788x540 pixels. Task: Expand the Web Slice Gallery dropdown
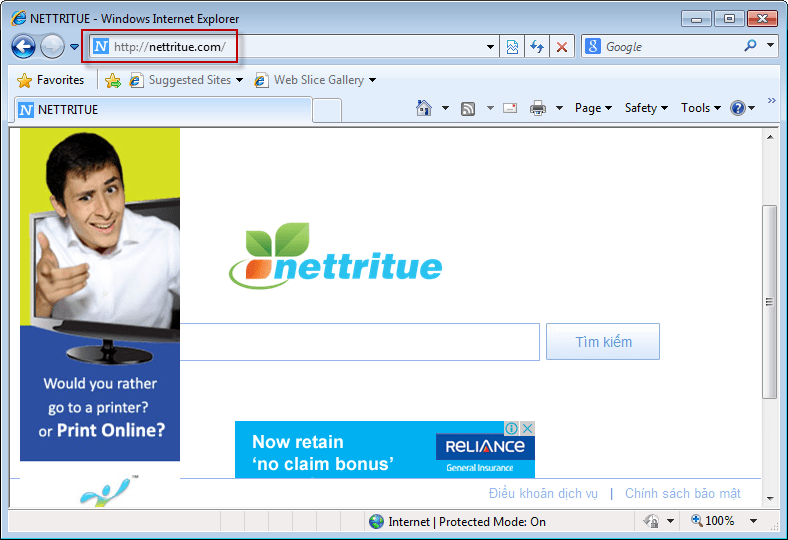[x=372, y=80]
